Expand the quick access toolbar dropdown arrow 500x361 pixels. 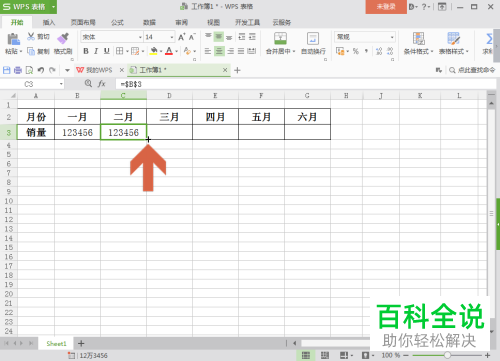point(67,70)
